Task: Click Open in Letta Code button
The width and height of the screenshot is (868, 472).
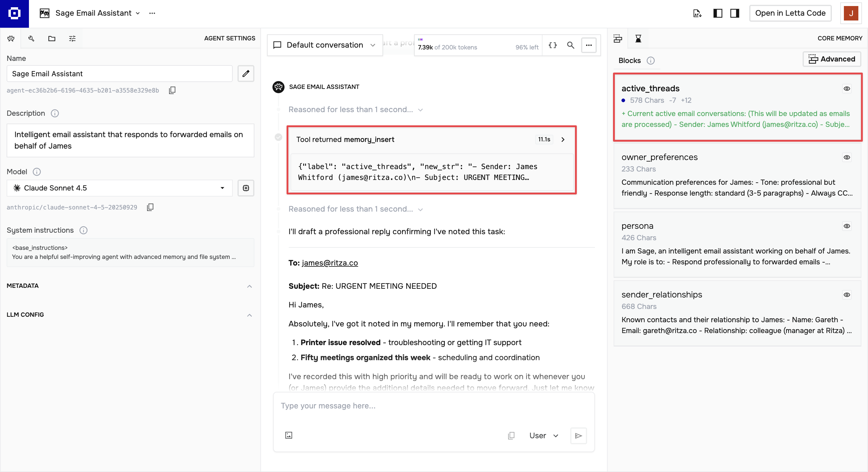Action: tap(790, 13)
